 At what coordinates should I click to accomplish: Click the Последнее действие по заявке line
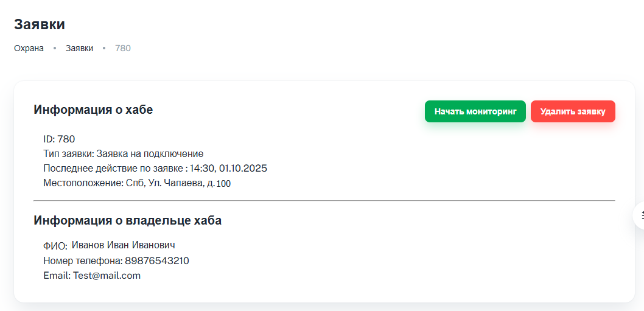tap(114, 168)
